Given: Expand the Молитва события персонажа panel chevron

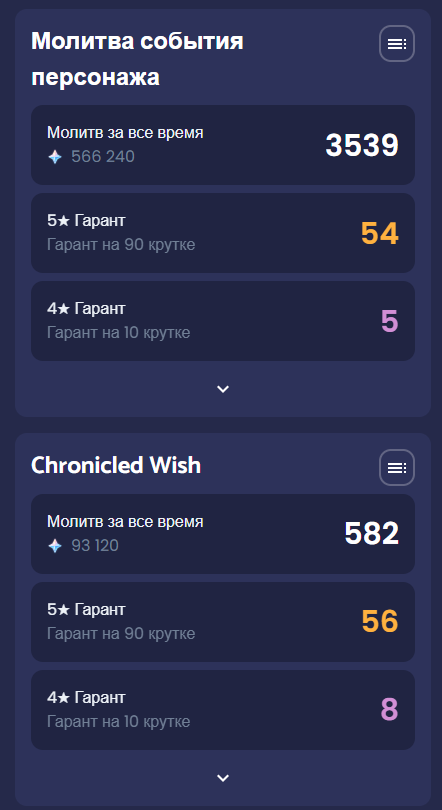Looking at the screenshot, I should (223, 389).
